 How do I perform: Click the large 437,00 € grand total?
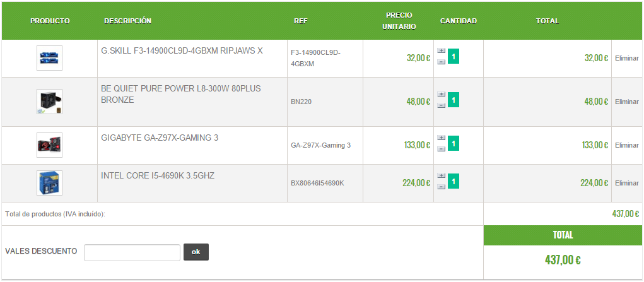[563, 260]
